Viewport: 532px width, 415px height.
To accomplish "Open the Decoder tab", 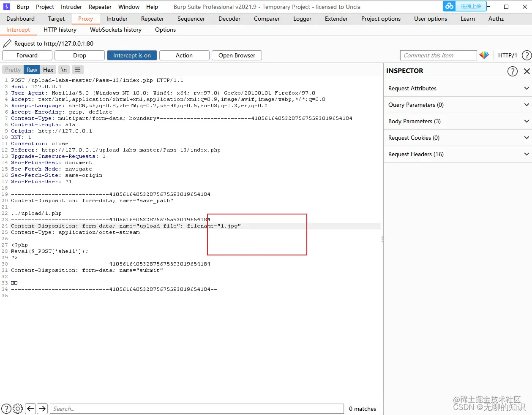I will coord(229,19).
